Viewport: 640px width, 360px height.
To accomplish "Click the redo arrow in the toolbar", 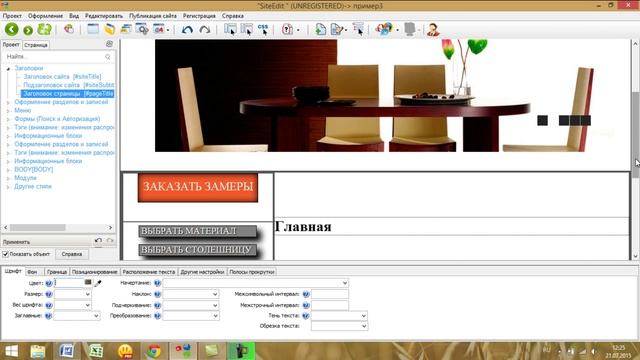I will [204, 29].
